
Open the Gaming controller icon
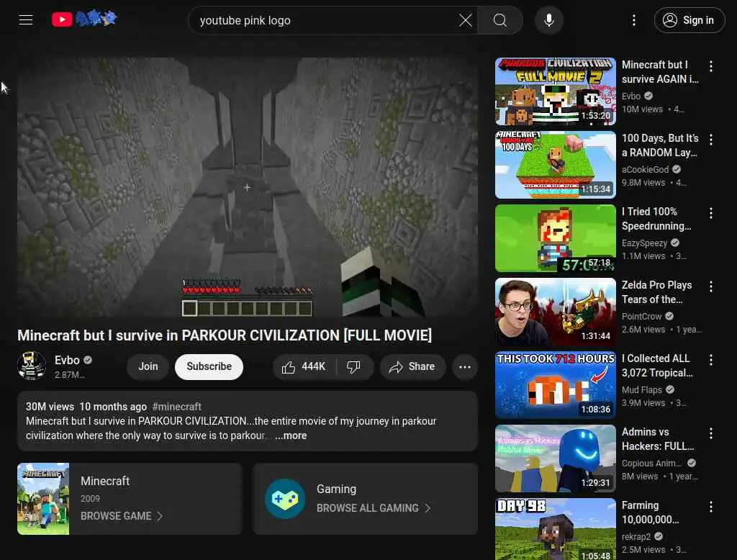pyautogui.click(x=285, y=499)
